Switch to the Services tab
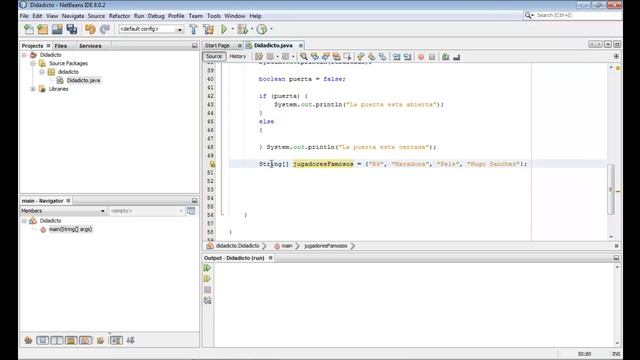The height and width of the screenshot is (360, 640). pyautogui.click(x=90, y=46)
